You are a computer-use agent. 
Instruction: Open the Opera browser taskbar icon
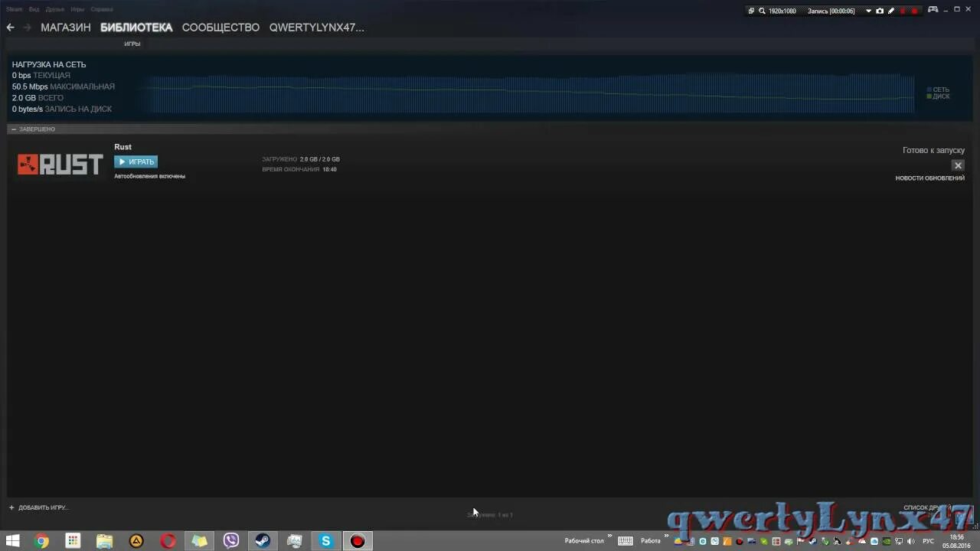168,541
